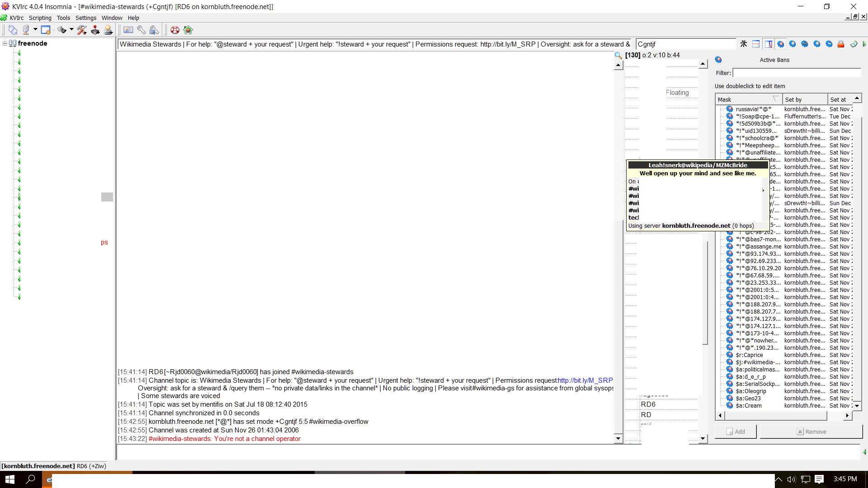Open the Windows taskbar search icon
The width and height of the screenshot is (868, 488).
31,479
